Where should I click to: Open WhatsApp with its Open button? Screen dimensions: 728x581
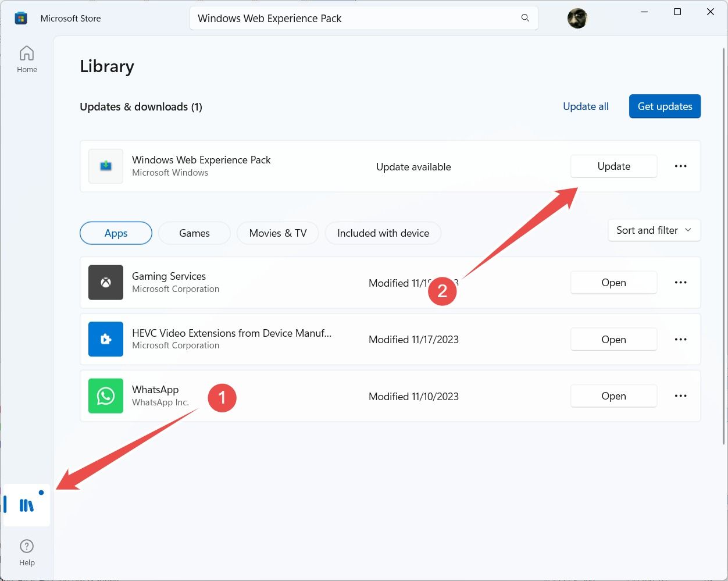click(x=614, y=396)
